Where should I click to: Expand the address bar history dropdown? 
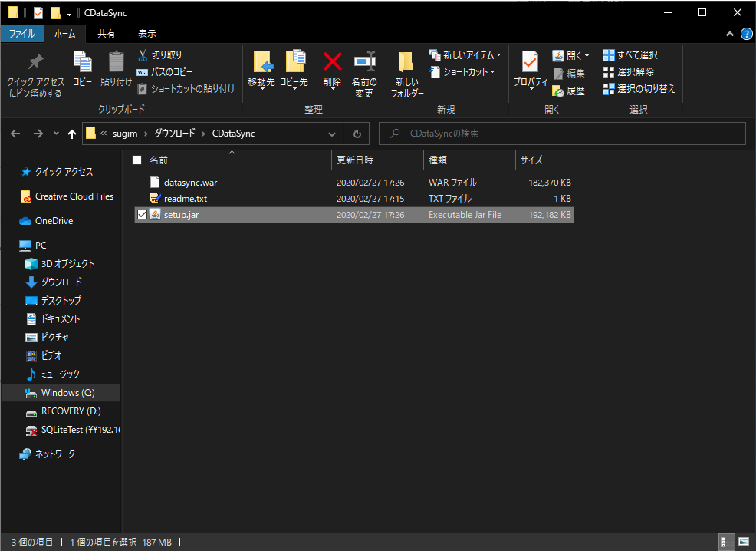[332, 134]
